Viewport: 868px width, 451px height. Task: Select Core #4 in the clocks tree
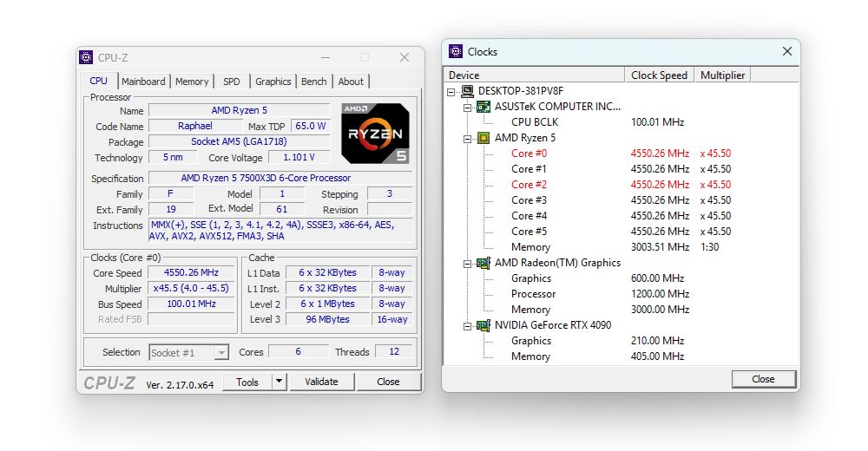point(529,216)
